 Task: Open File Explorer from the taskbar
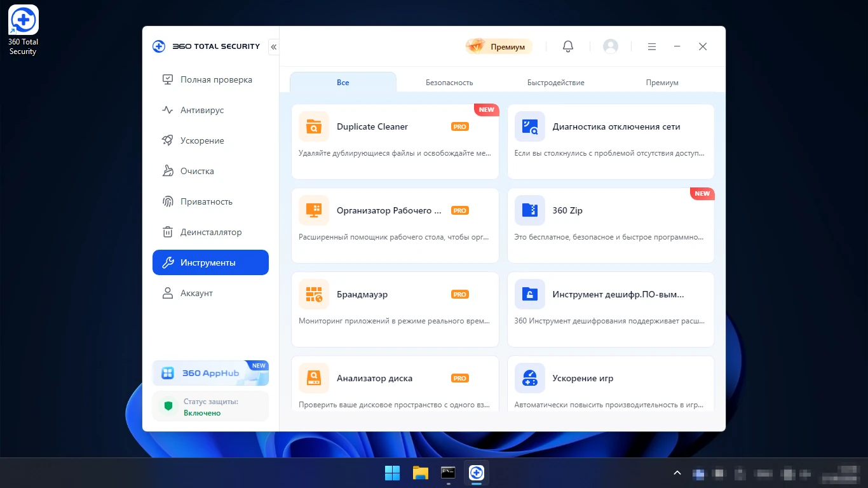click(420, 473)
